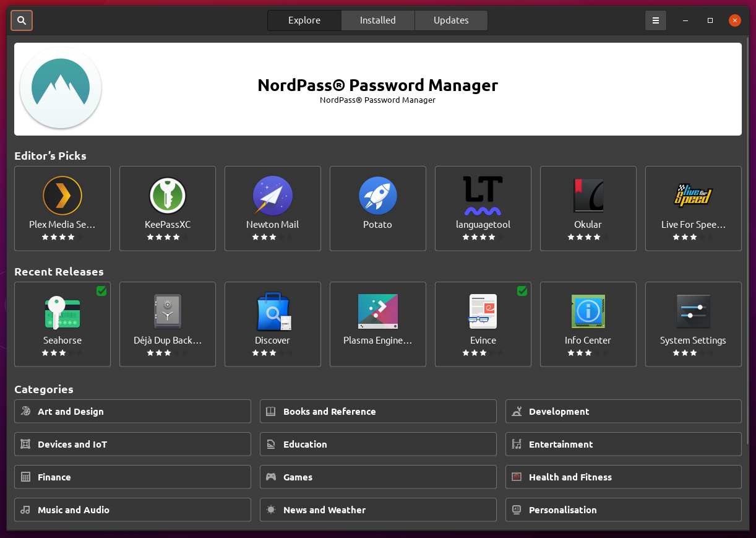
Task: Browse the Music and Audio category
Action: tap(132, 510)
